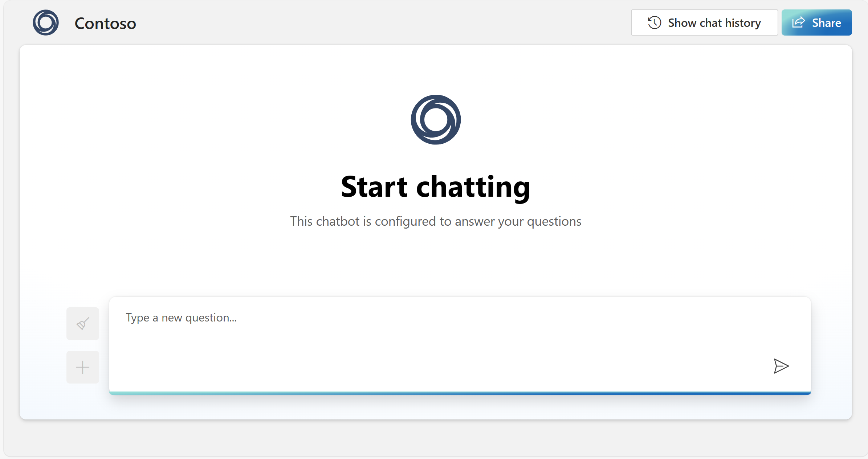The width and height of the screenshot is (868, 459).
Task: Click the Share button
Action: [816, 23]
